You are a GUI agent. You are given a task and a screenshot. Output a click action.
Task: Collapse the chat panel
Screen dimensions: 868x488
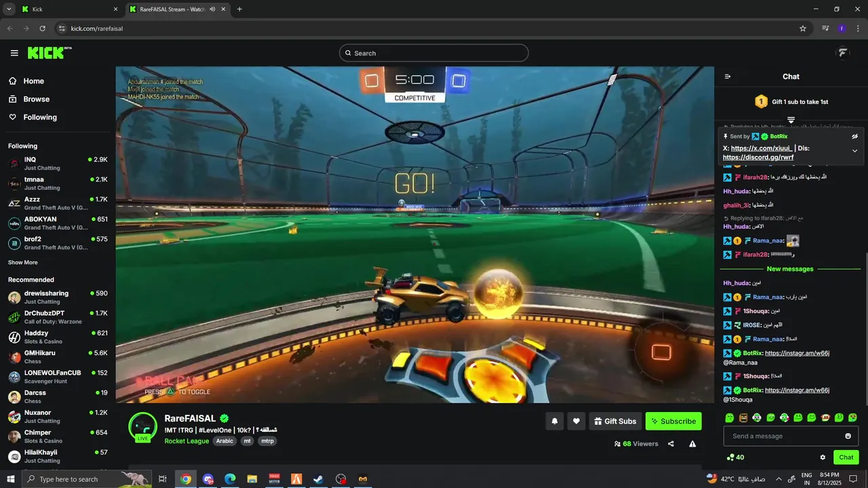click(x=728, y=77)
